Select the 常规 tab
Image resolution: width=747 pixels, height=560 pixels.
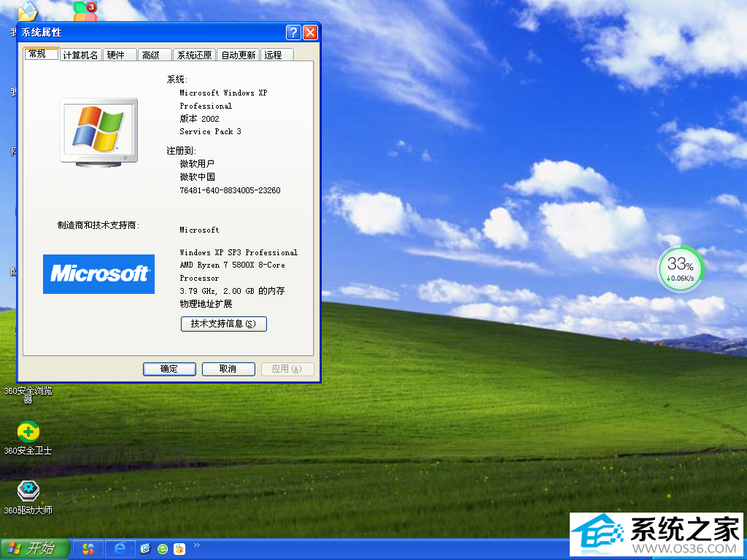tap(42, 54)
